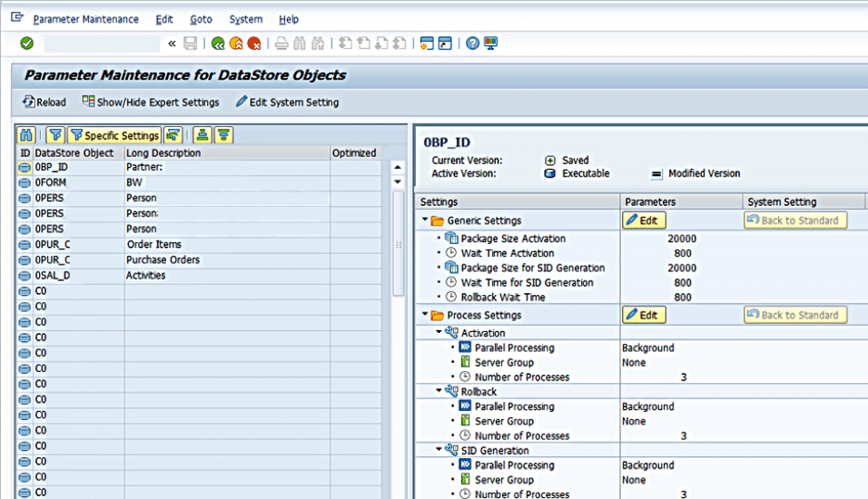Collapse the SID Generation node

[439, 449]
